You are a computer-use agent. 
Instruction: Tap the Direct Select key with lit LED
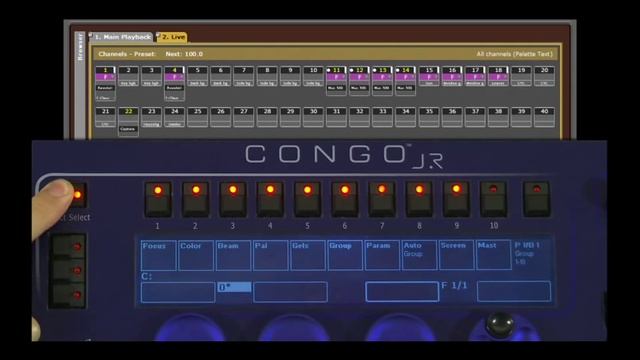tap(78, 195)
